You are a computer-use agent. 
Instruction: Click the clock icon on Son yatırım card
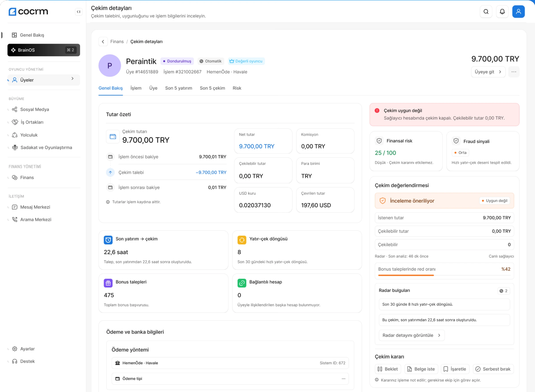(108, 240)
